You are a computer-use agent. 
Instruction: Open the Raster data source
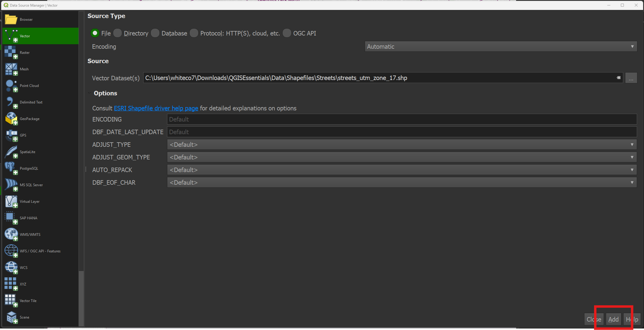pyautogui.click(x=40, y=53)
